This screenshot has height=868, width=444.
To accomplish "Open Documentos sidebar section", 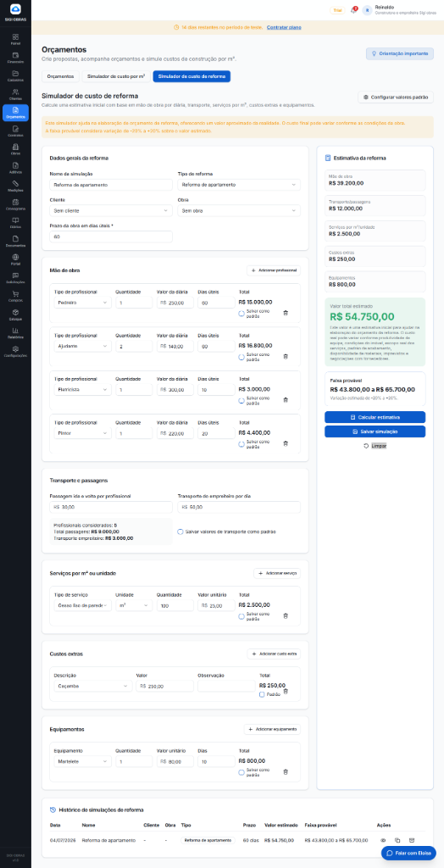I will click(x=15, y=241).
